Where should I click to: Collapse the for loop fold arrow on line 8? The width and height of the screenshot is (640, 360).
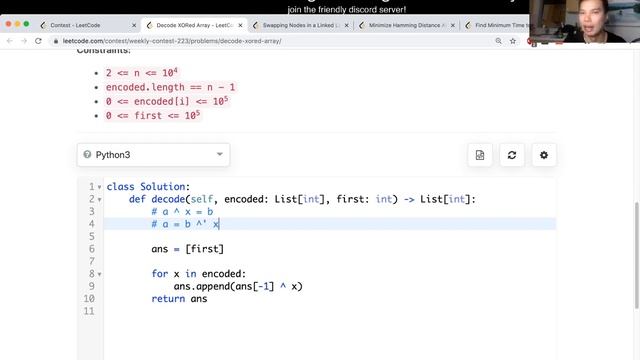coord(99,274)
